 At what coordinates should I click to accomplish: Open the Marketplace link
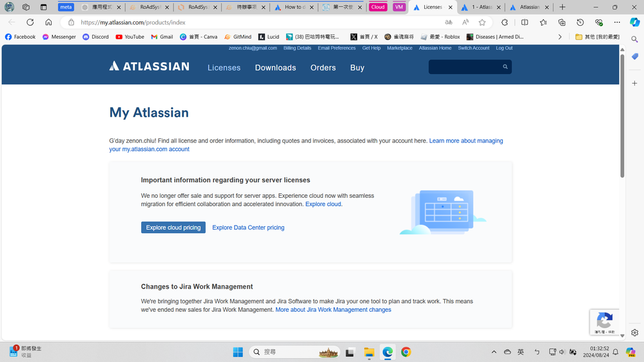tap(400, 48)
